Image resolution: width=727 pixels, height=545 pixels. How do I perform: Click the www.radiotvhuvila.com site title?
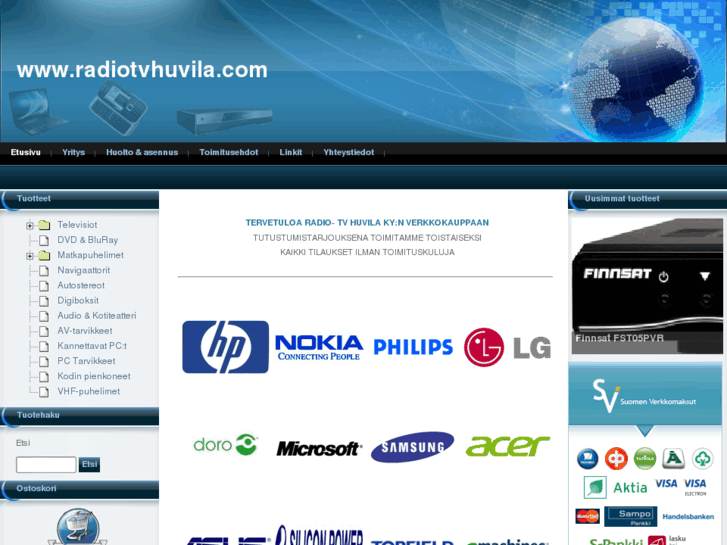[x=142, y=70]
